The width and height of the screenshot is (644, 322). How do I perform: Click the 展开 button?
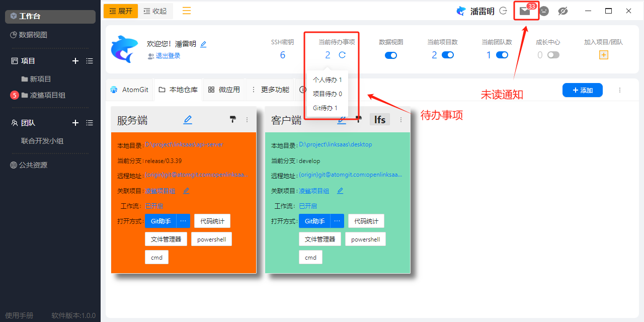(121, 11)
